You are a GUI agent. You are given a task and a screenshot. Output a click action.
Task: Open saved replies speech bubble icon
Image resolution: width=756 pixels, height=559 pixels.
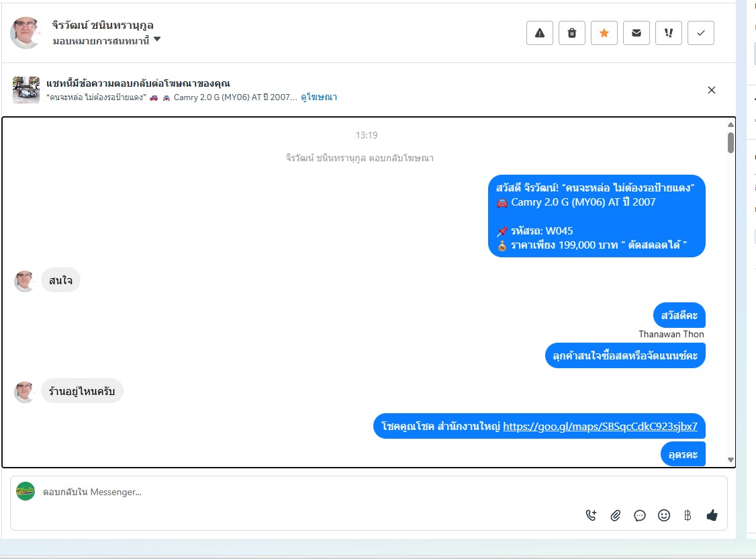640,515
